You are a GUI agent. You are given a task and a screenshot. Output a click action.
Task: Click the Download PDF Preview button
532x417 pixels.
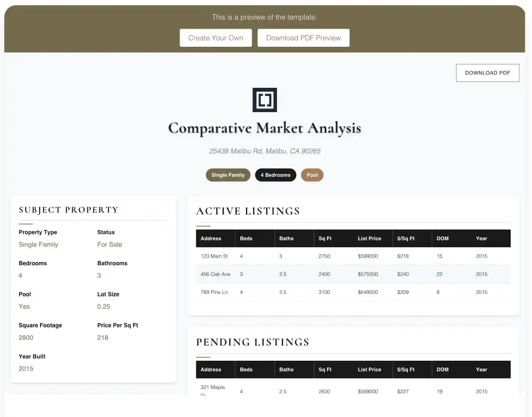[x=303, y=38]
